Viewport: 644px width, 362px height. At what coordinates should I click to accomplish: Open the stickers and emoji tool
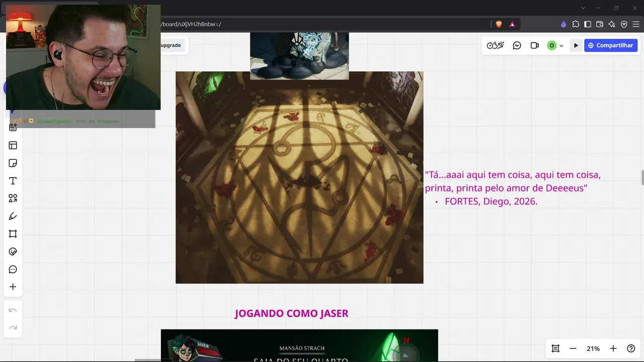pos(13,251)
